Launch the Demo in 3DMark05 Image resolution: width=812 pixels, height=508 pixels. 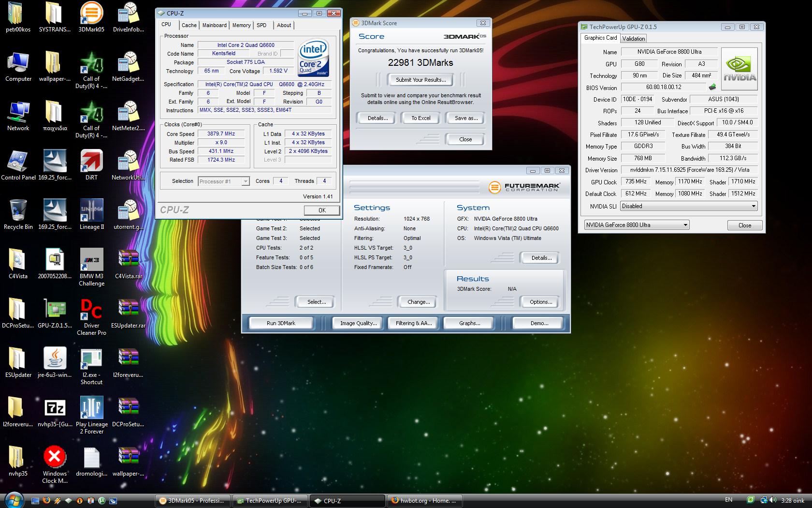pyautogui.click(x=539, y=323)
